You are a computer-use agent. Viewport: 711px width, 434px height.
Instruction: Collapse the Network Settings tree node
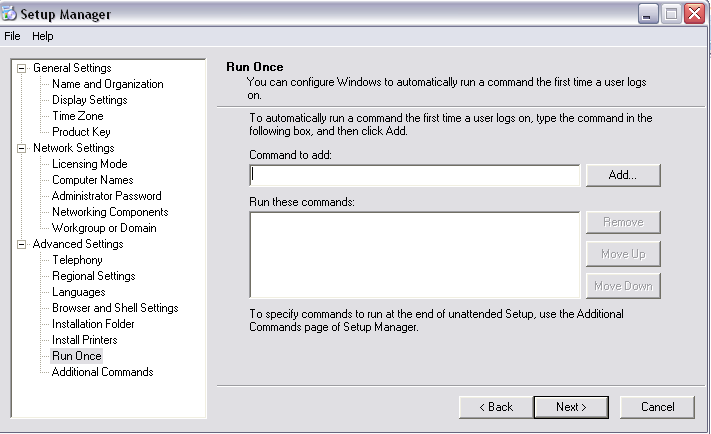pyautogui.click(x=22, y=148)
